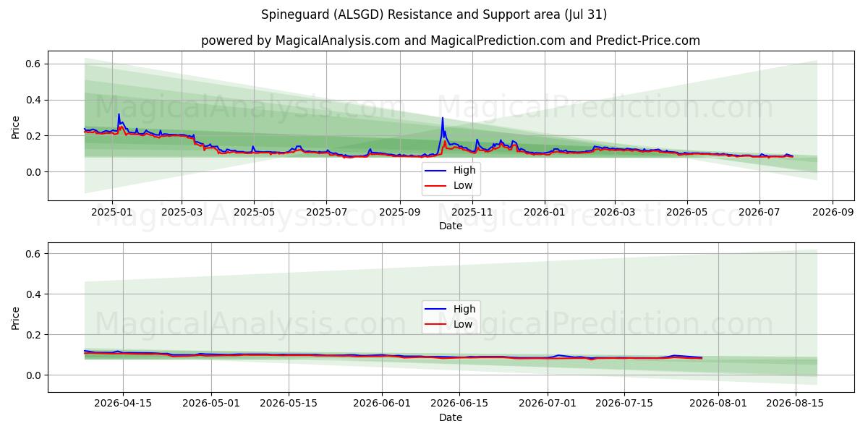Click the '2026-08-01' tick label in bottom chart
The height and width of the screenshot is (434, 868).
point(718,404)
